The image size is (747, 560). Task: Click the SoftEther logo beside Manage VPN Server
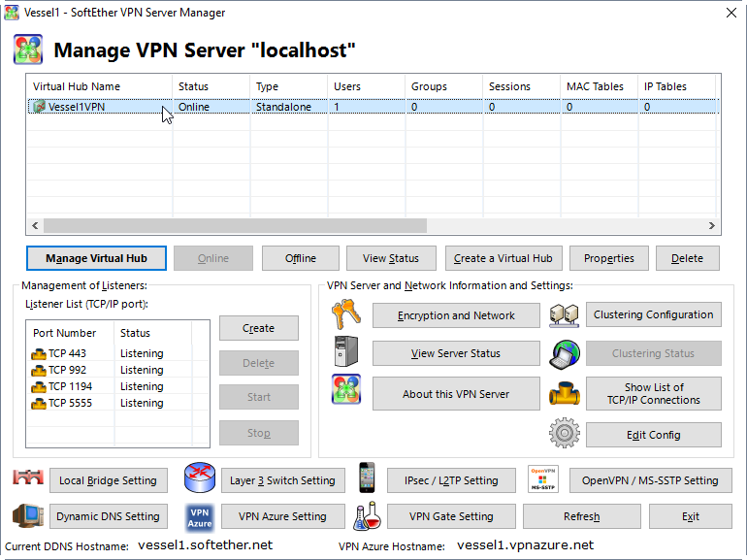(28, 49)
